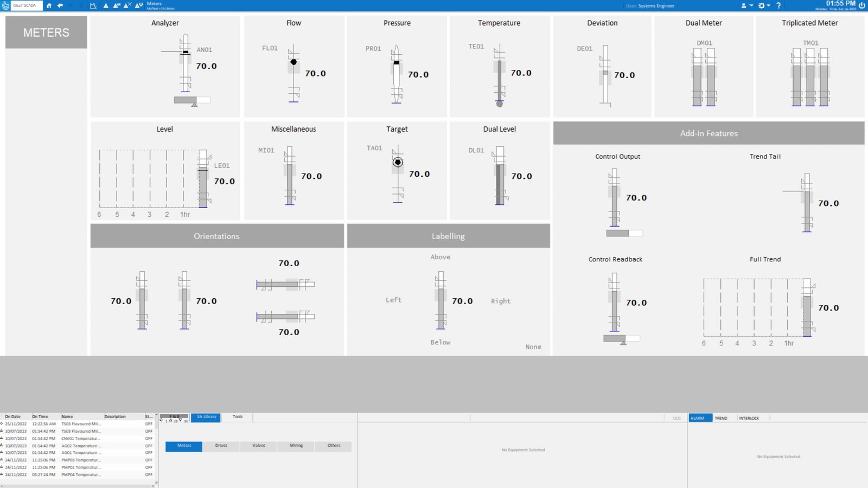This screenshot has height=488, width=868.
Task: Open the settings gear icon
Action: pos(762,5)
